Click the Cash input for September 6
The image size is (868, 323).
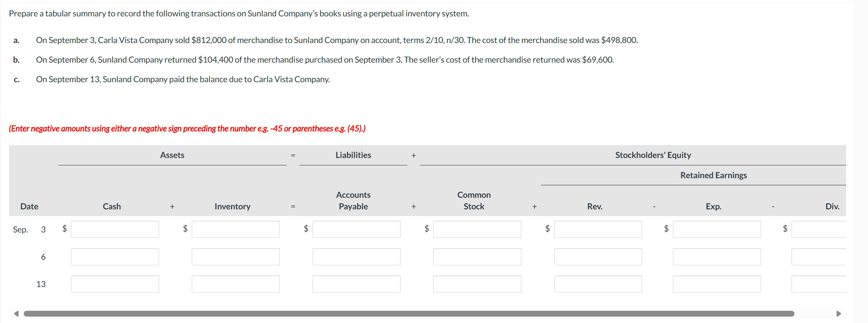[x=115, y=256]
